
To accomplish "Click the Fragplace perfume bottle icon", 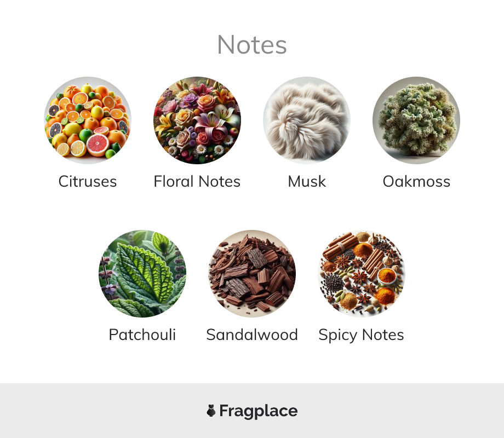I will point(211,411).
